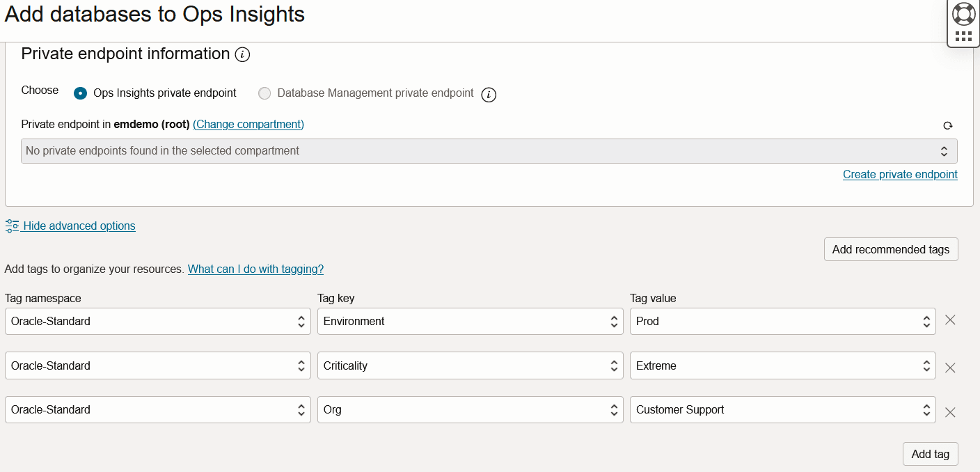This screenshot has width=980, height=472.
Task: Refresh the private endpoint list
Action: pos(947,126)
